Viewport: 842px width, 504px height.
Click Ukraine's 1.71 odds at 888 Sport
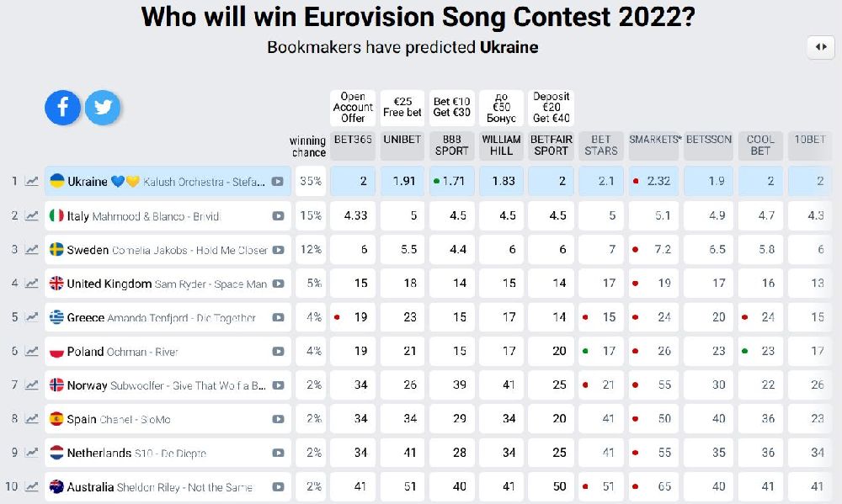(x=451, y=181)
